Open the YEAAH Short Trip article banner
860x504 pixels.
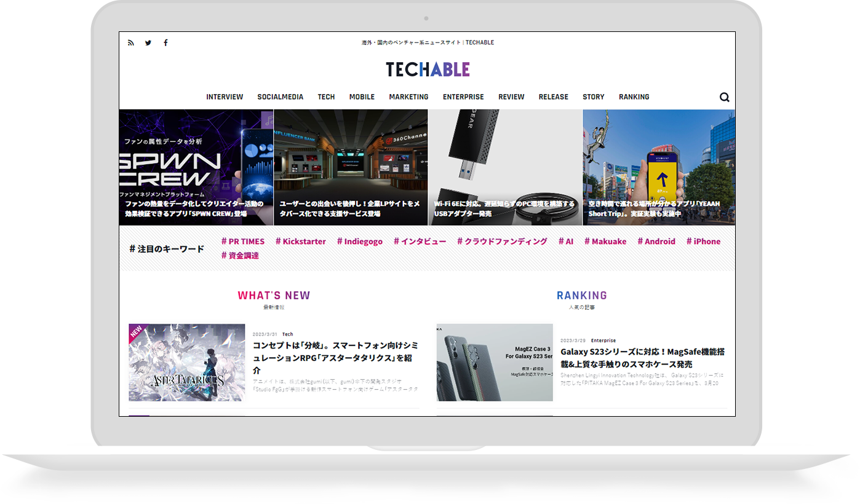point(659,167)
